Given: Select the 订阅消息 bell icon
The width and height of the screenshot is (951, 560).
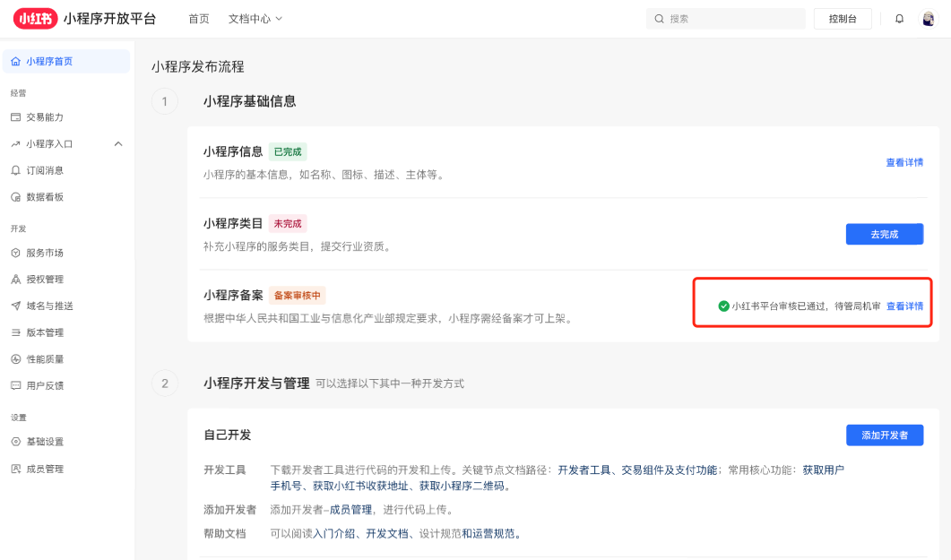Looking at the screenshot, I should [x=15, y=170].
